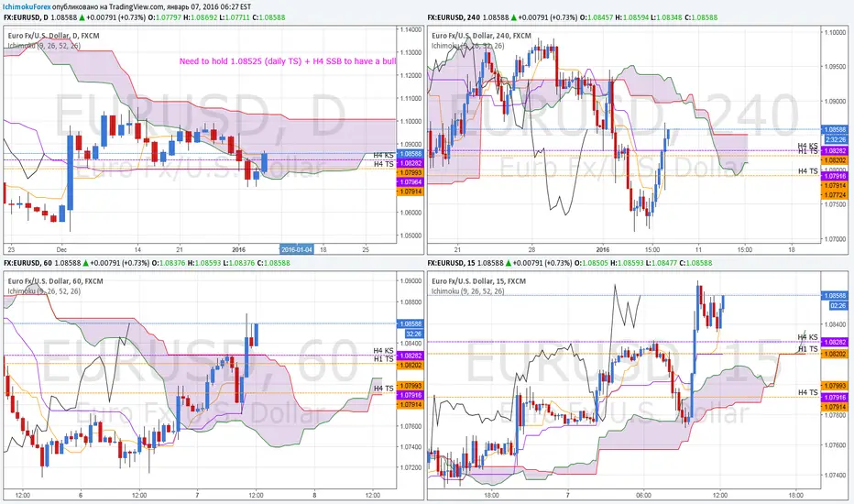Click the orange 1.08202 tag on 240 chart
Viewport: 854px width, 504px height.
click(x=835, y=160)
